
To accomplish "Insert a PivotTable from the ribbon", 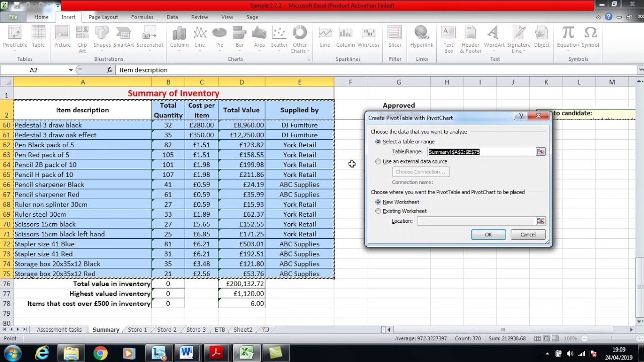I will [15, 39].
